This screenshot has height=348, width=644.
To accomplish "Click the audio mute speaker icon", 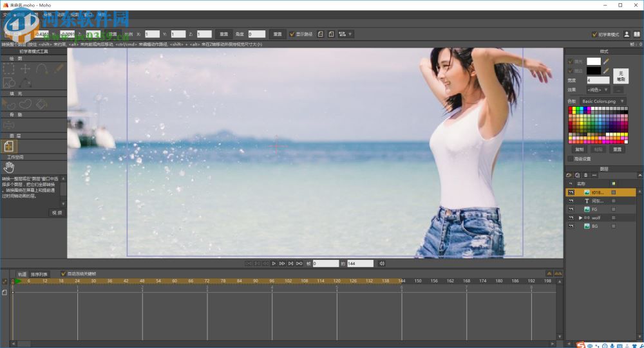I will 382,263.
